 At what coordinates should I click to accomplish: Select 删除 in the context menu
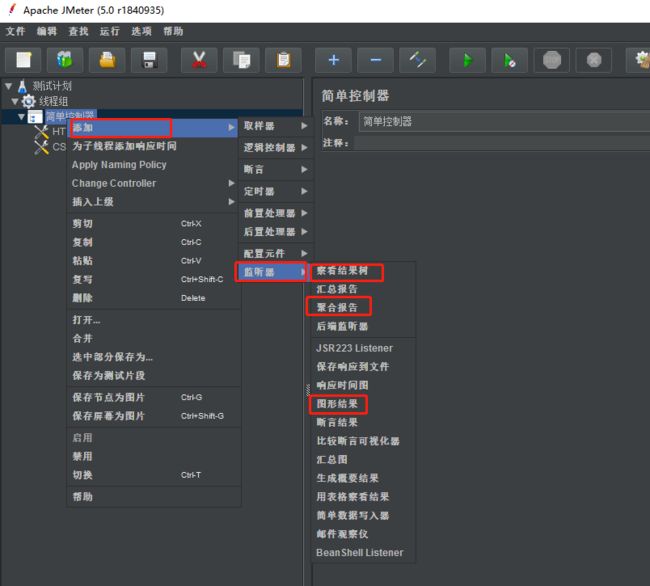coord(153,298)
